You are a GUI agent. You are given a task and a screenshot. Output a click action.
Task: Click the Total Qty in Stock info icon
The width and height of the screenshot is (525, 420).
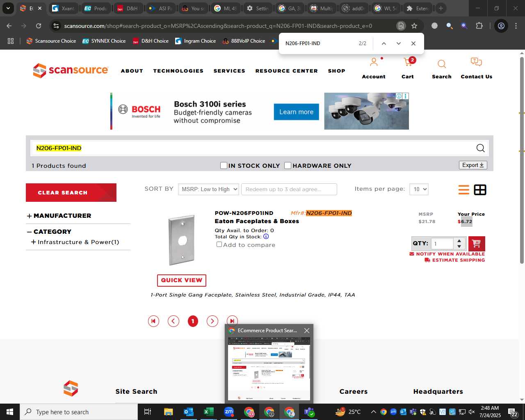click(266, 237)
